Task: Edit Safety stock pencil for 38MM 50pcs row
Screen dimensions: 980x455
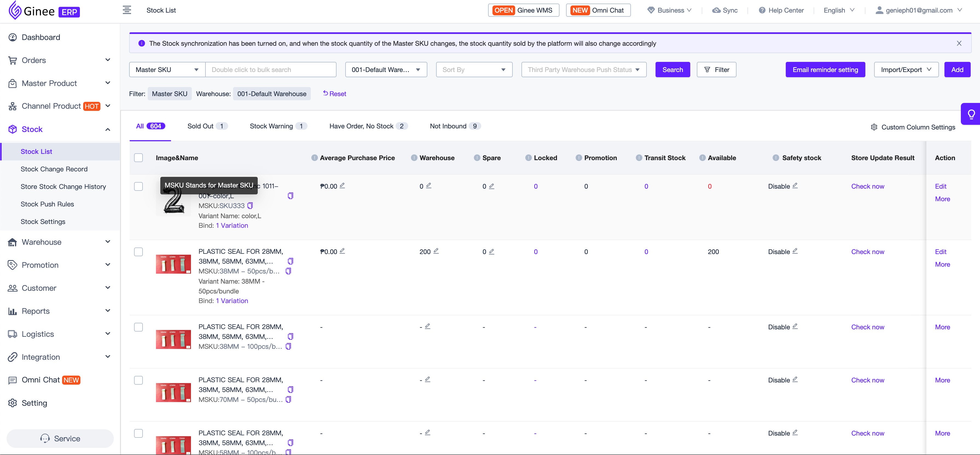Action: tap(795, 251)
